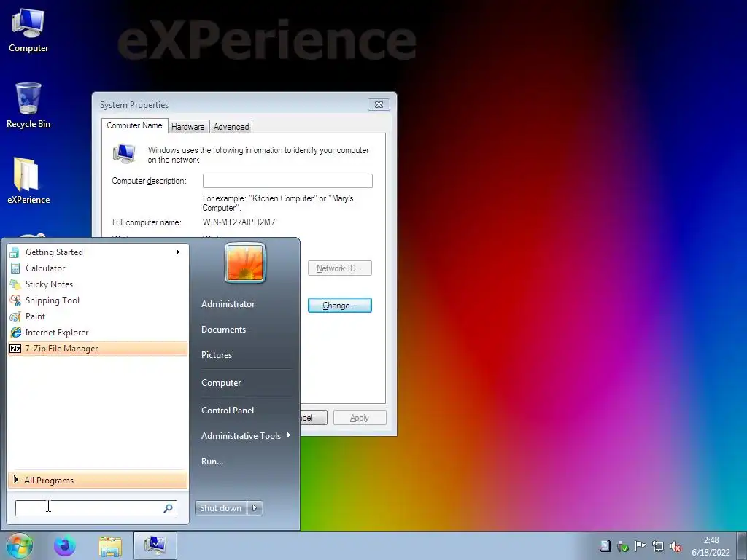Open Firefox from the taskbar
The width and height of the screenshot is (747, 560).
[64, 545]
